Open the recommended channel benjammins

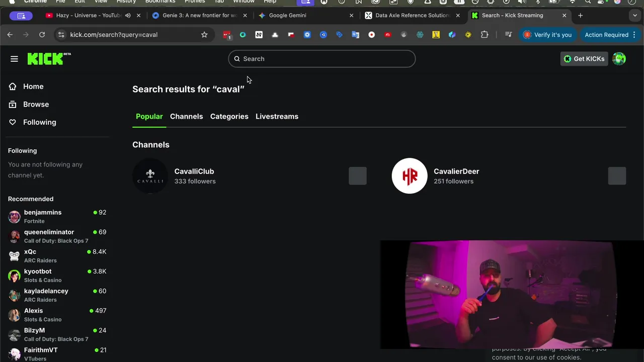point(57,217)
